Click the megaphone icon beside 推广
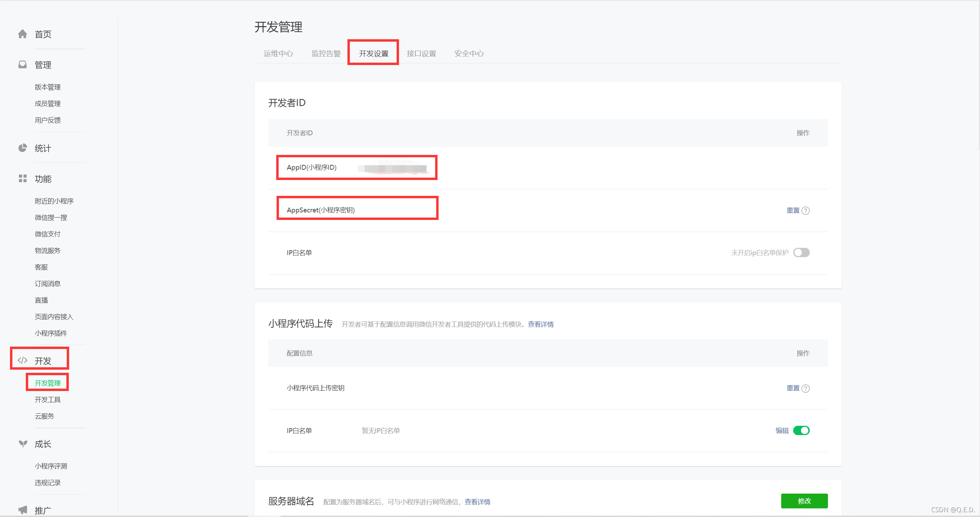 [x=23, y=509]
